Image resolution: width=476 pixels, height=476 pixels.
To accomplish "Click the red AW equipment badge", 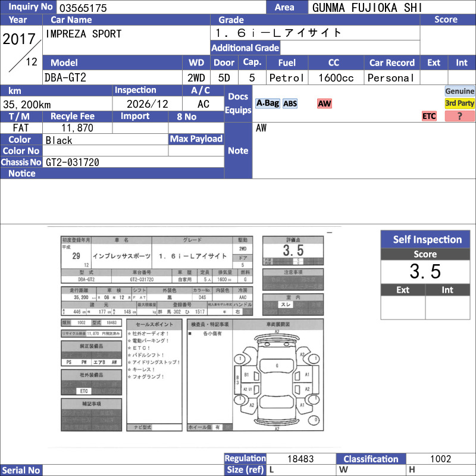I will point(324,104).
